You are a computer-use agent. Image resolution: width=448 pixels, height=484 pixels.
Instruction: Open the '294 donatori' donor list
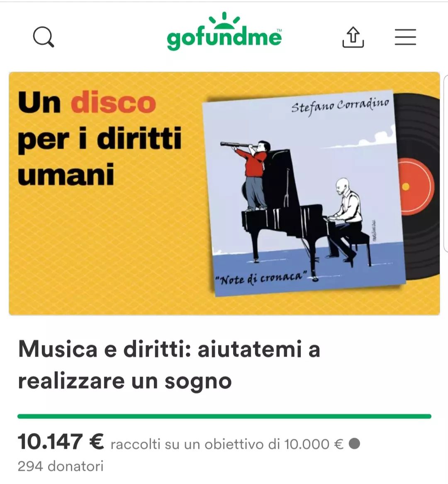61,466
